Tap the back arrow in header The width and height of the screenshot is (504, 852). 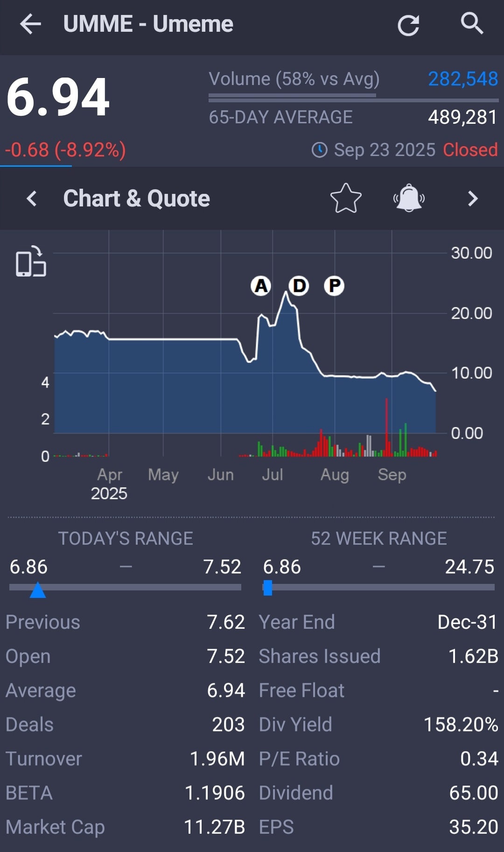(31, 24)
